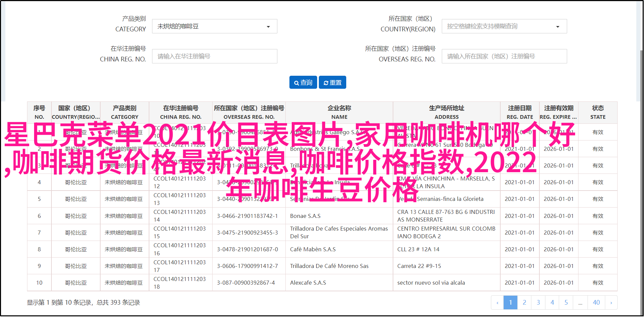Click the pagination ellipsis button
The height and width of the screenshot is (317, 644).
pyautogui.click(x=581, y=303)
